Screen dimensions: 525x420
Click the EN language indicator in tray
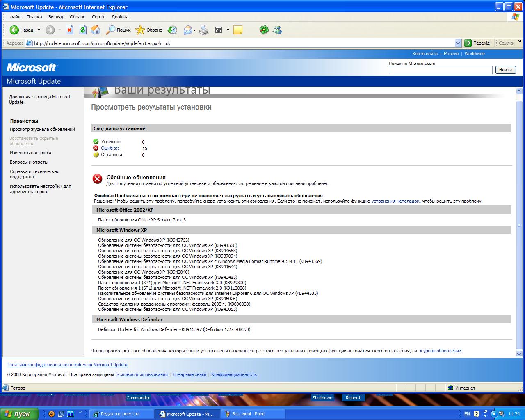coord(467,414)
